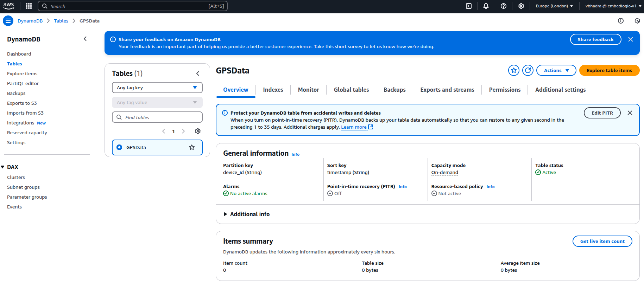Open the Actions dropdown menu
Image resolution: width=644 pixels, height=283 pixels.
click(x=556, y=70)
